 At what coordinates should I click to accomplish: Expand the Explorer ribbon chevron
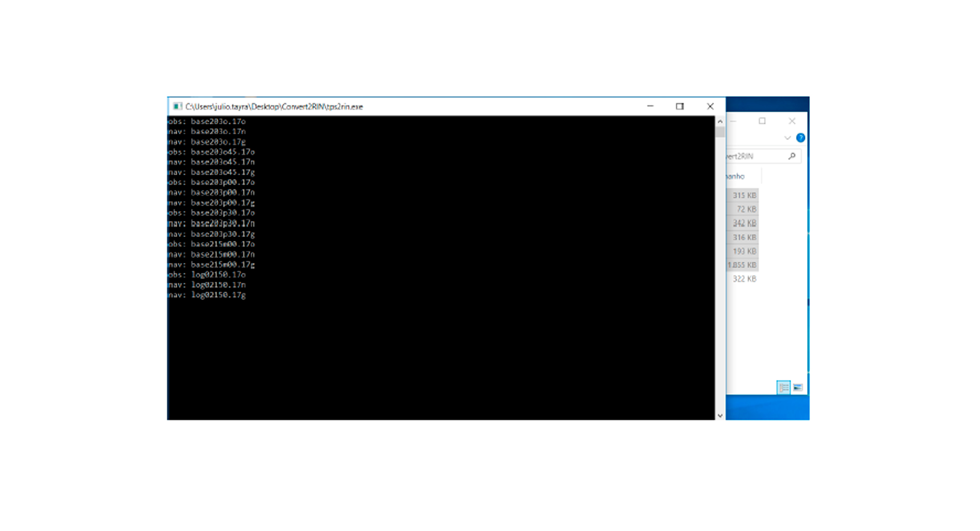click(x=788, y=138)
